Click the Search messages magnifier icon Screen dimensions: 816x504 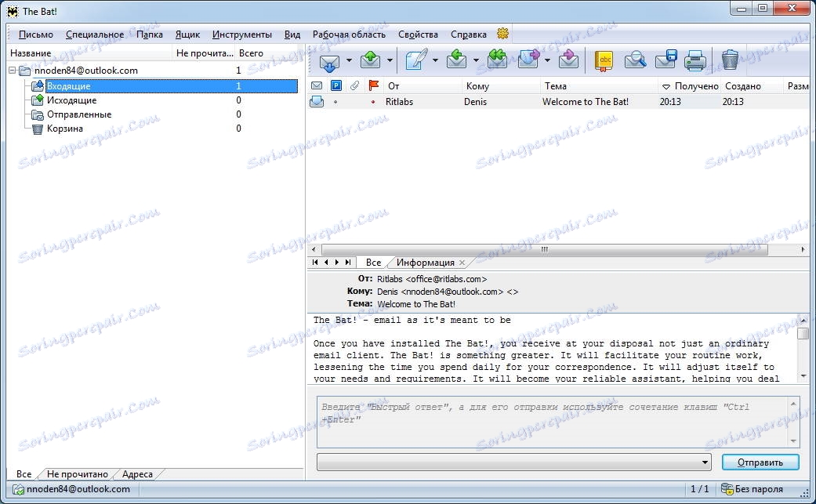coord(635,61)
